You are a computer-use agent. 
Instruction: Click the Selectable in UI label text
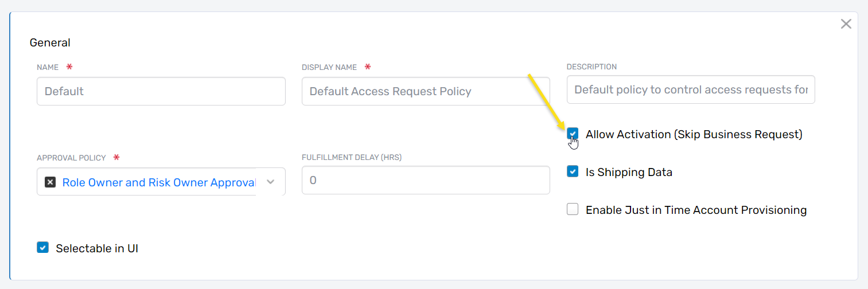coord(97,248)
